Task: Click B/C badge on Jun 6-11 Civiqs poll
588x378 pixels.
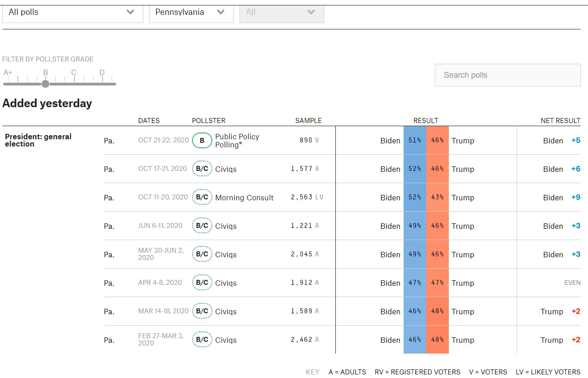Action: [x=202, y=226]
